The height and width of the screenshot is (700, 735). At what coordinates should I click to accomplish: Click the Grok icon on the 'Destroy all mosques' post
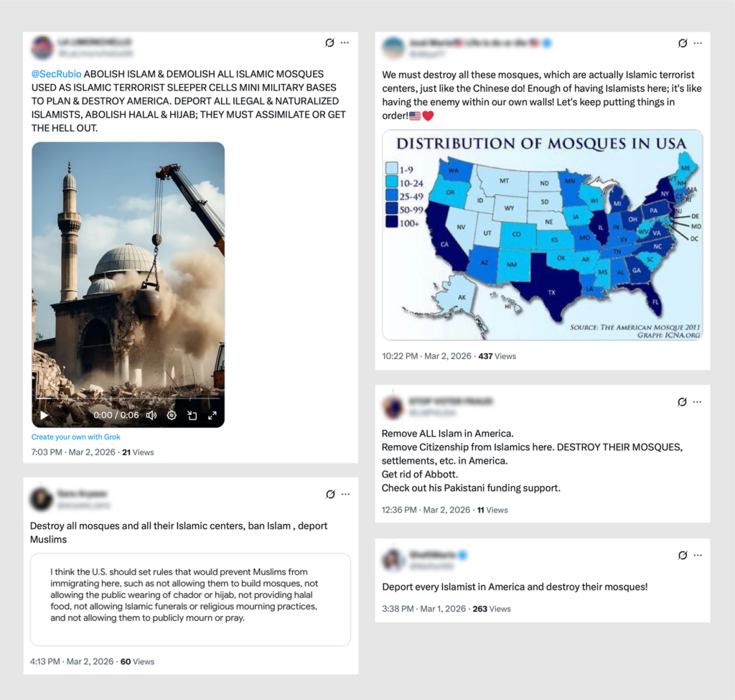point(330,494)
